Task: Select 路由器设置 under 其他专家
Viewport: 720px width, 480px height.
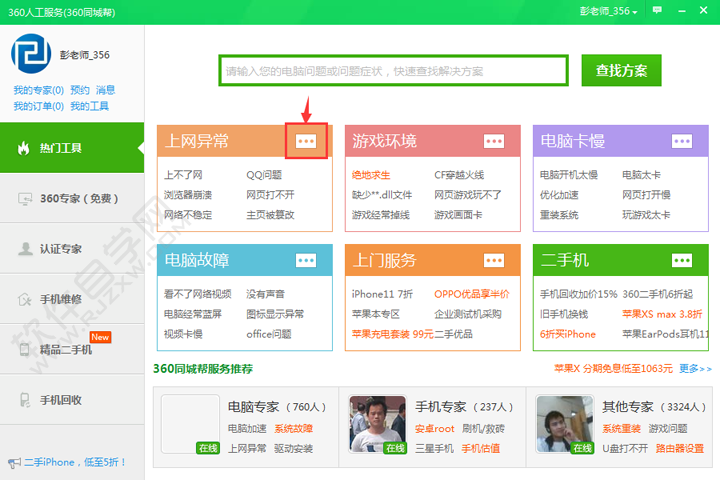Action: tap(680, 448)
